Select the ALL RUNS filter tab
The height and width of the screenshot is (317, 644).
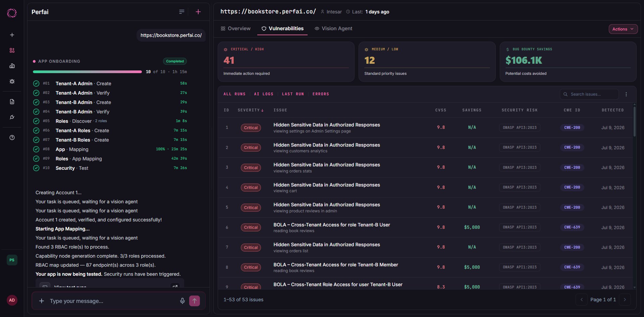tap(234, 94)
